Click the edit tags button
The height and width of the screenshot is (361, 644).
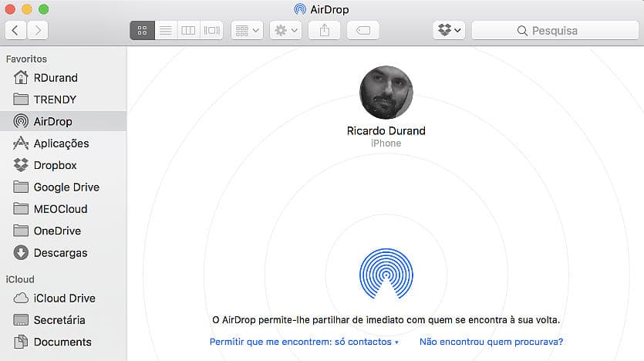point(363,30)
